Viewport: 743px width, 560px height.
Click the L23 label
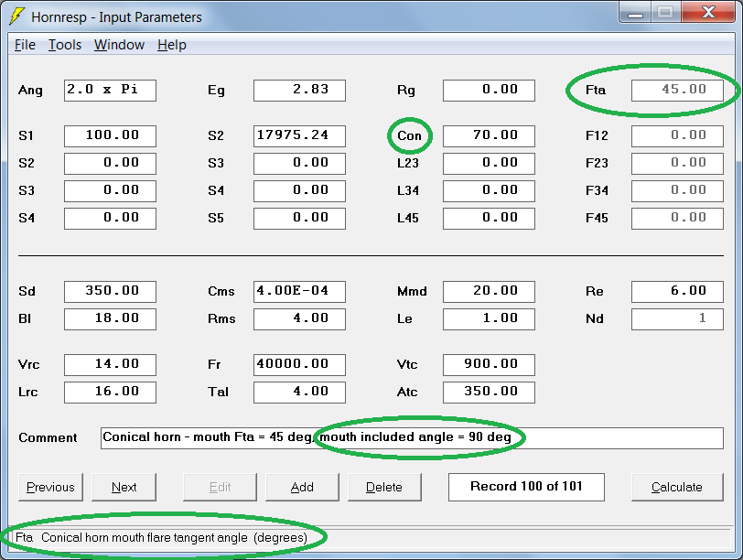coord(408,164)
